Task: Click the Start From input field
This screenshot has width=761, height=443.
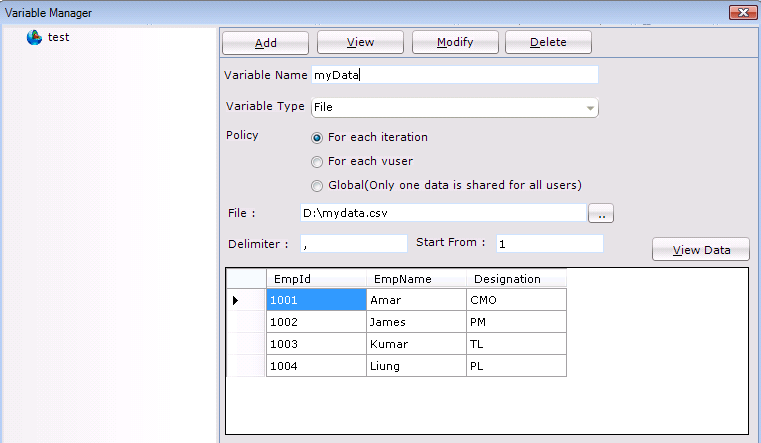Action: click(548, 243)
